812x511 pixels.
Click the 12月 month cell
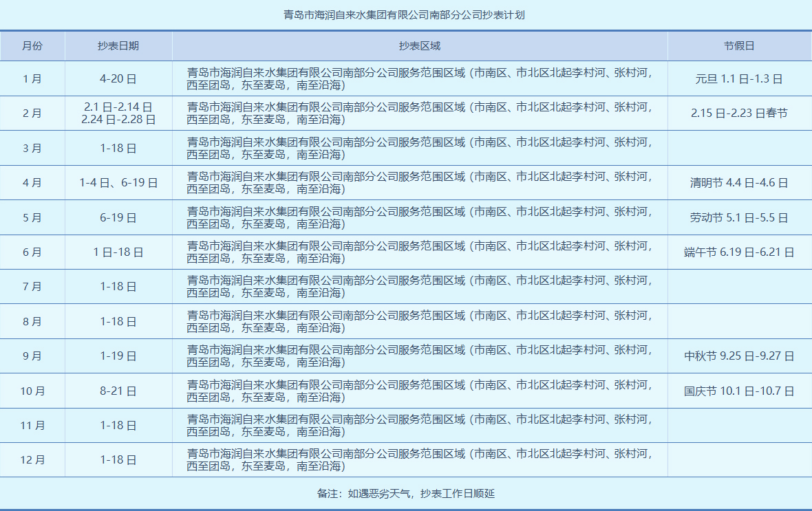(x=33, y=459)
